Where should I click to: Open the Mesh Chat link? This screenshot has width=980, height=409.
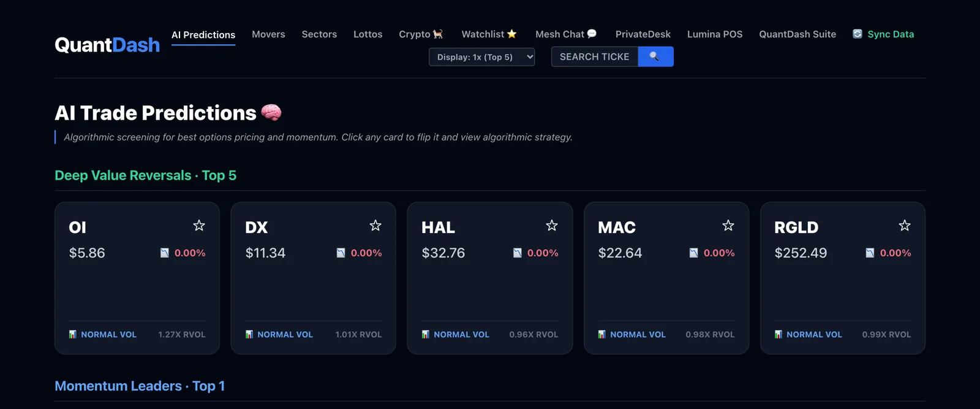(566, 34)
